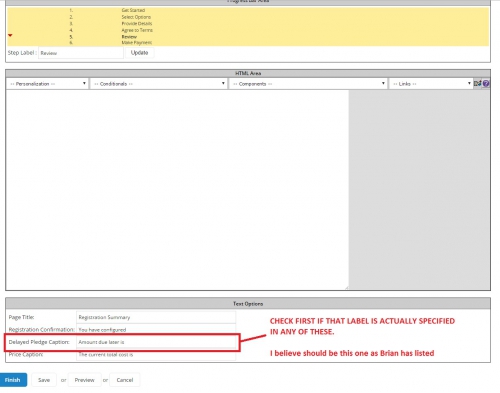500x393 pixels.
Task: Click the Preview button
Action: click(84, 380)
